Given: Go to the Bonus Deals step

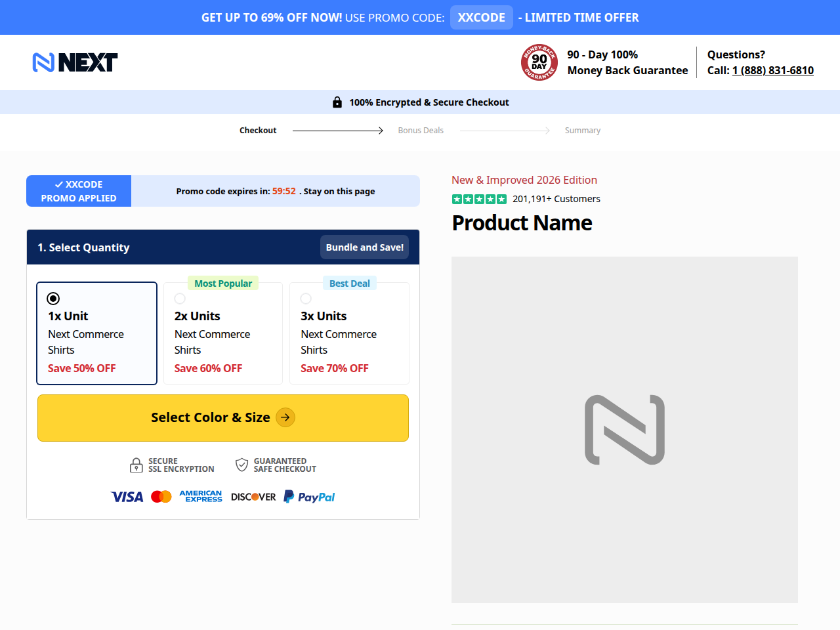Looking at the screenshot, I should click(421, 131).
